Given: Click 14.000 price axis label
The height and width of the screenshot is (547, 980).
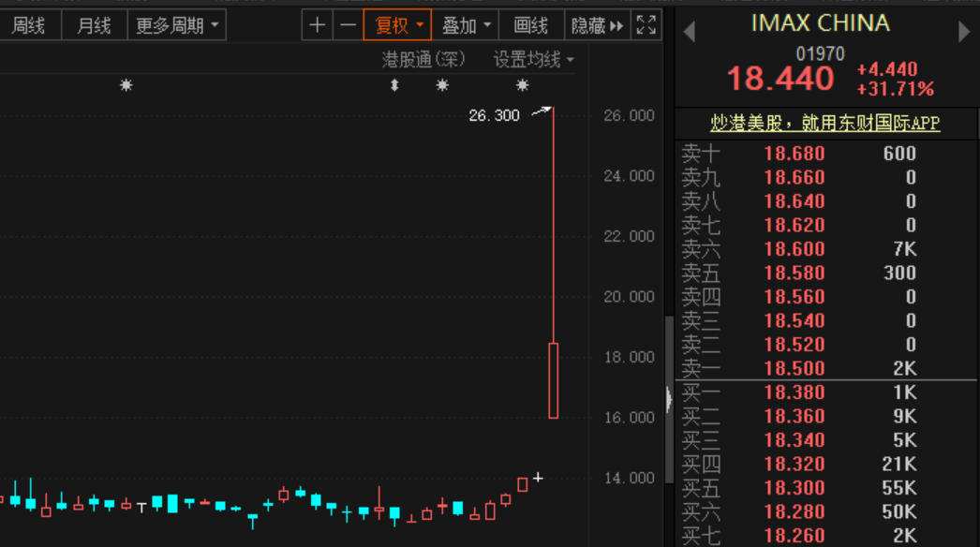Looking at the screenshot, I should pos(629,479).
